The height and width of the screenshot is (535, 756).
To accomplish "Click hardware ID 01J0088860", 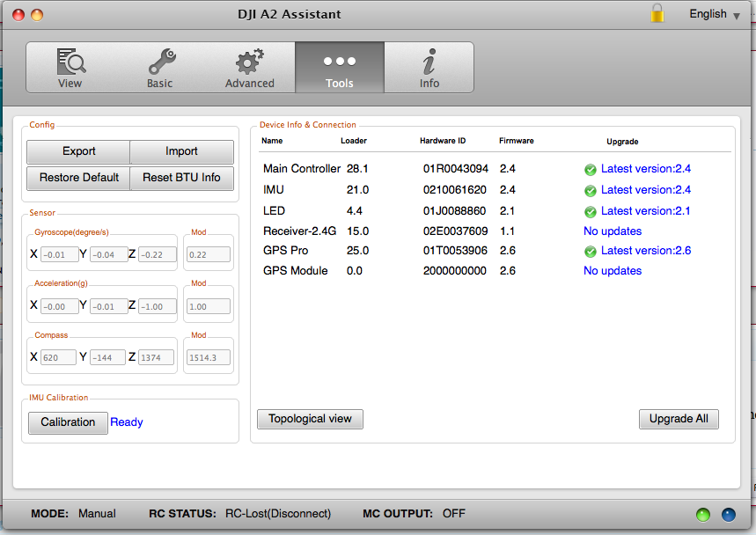I will click(454, 211).
